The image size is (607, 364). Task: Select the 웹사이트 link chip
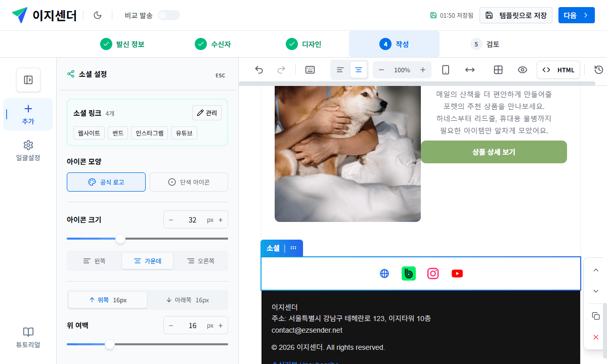[89, 133]
